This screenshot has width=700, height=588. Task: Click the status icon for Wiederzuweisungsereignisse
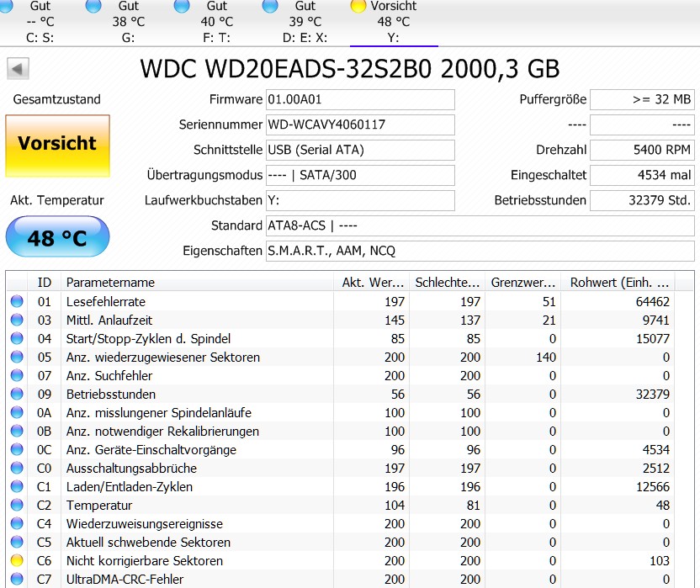coord(17,524)
